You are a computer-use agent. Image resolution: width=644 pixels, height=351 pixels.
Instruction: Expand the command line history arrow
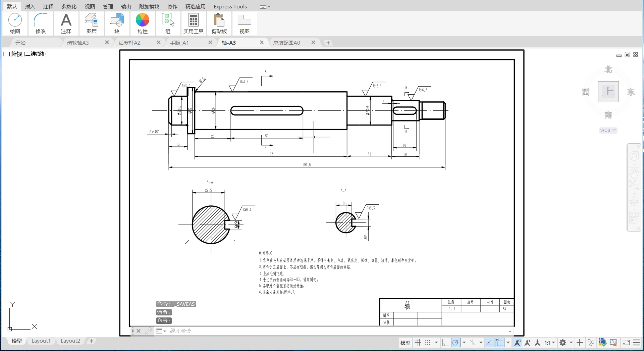tap(510, 331)
